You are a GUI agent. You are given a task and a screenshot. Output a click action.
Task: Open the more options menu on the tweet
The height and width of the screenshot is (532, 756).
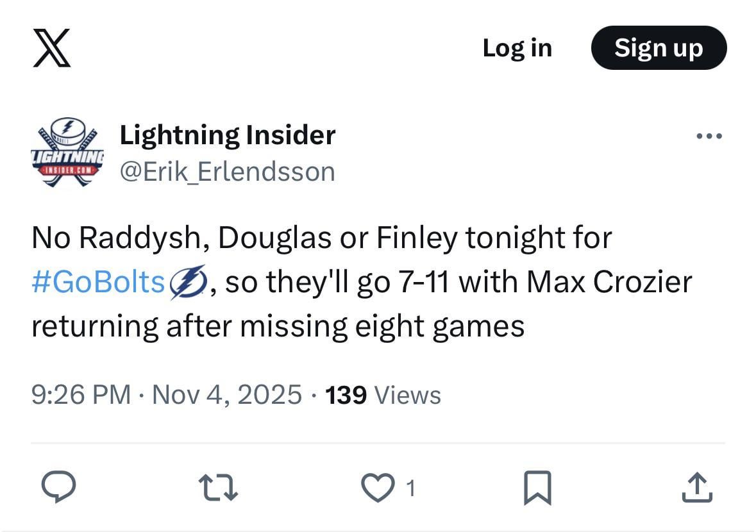709,135
